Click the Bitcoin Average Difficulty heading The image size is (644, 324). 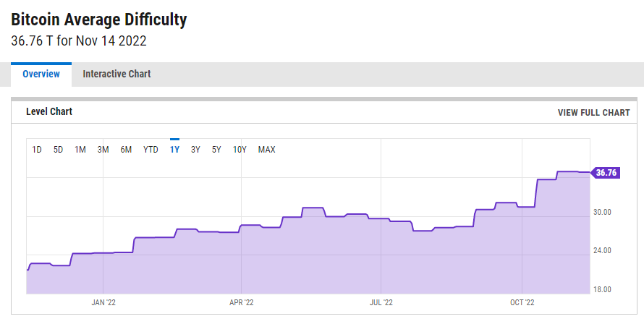[x=99, y=20]
